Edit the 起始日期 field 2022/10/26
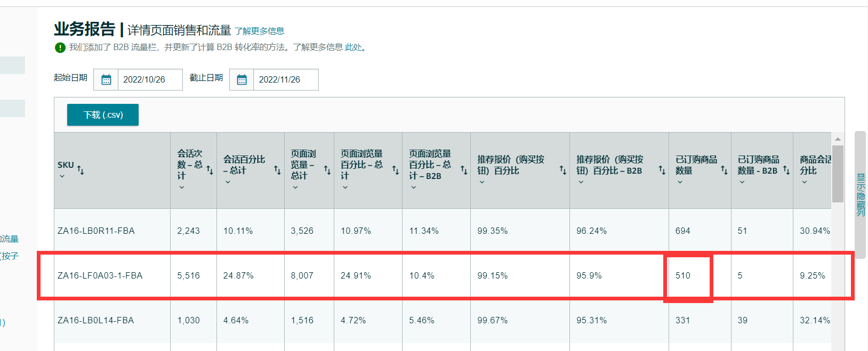The width and height of the screenshot is (868, 351). tap(150, 80)
